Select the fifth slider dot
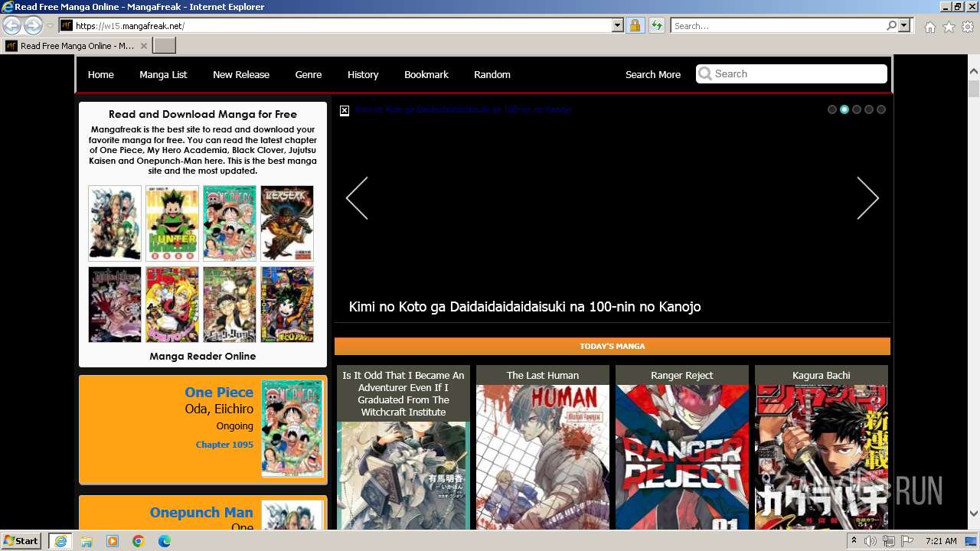Screen dimensions: 980x551 click(x=881, y=109)
